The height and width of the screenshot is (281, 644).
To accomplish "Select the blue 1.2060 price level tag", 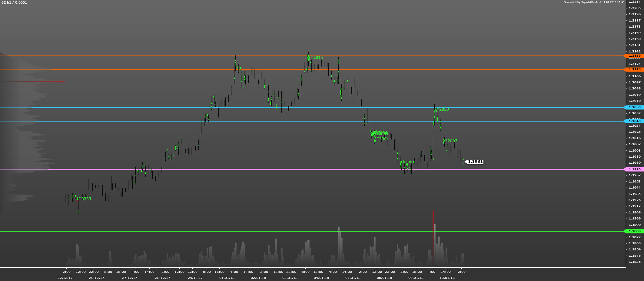I will tap(634, 107).
